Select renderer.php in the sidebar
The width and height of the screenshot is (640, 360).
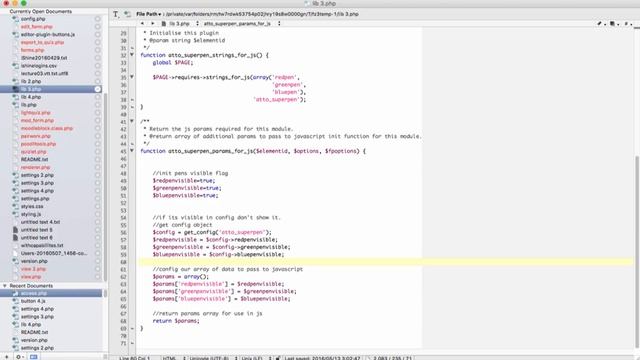click(35, 167)
